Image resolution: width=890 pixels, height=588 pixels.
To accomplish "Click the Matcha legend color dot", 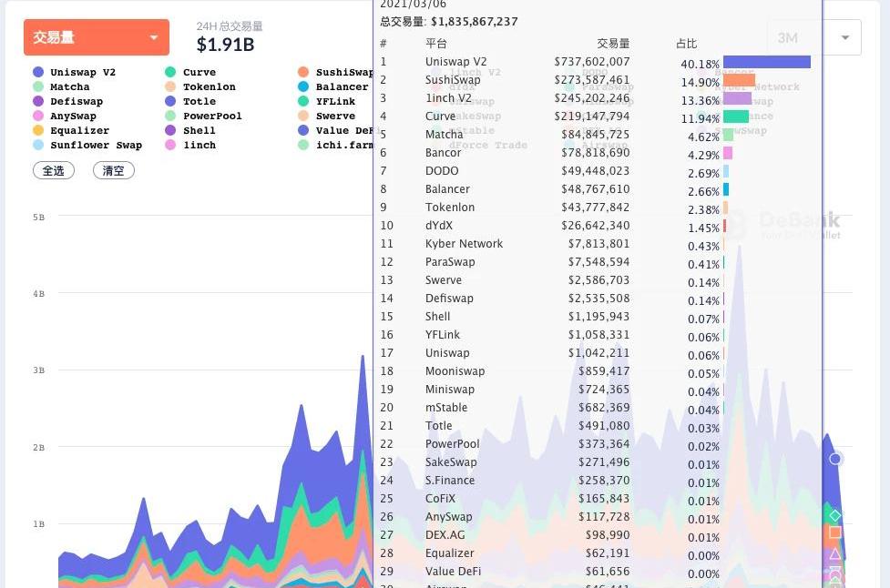I will coord(37,86).
